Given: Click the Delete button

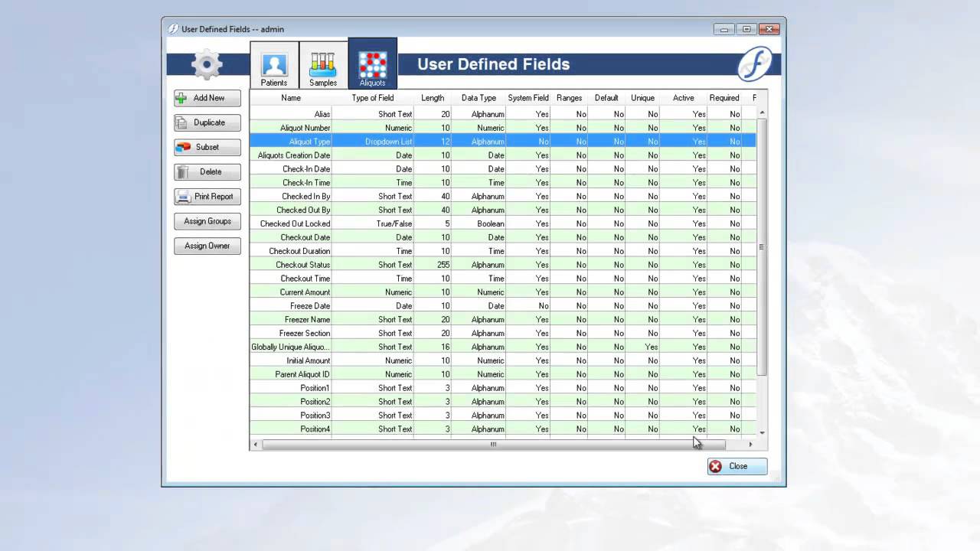Looking at the screenshot, I should pyautogui.click(x=207, y=172).
